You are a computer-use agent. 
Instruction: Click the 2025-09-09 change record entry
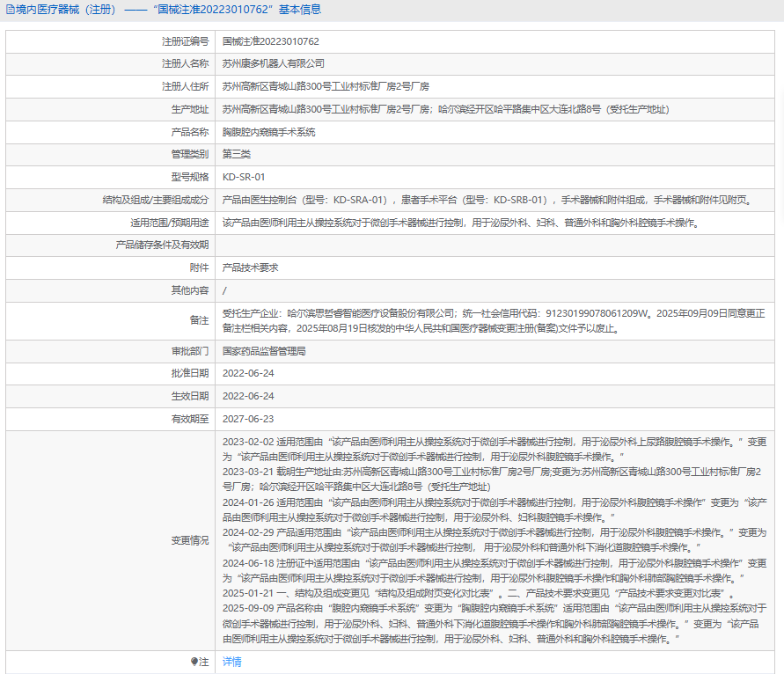click(495, 624)
